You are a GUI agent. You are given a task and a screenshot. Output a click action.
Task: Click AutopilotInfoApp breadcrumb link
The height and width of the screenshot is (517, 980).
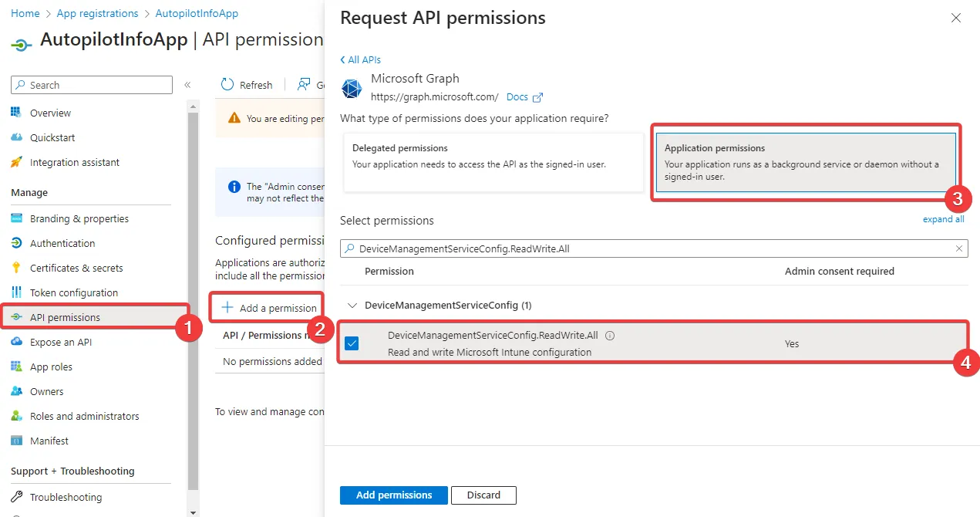197,13
